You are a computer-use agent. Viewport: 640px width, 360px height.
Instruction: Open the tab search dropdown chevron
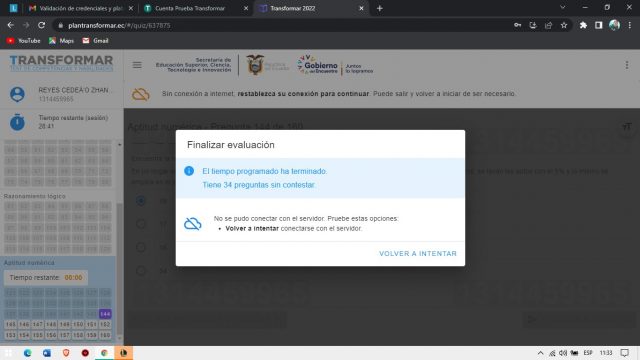coord(562,7)
